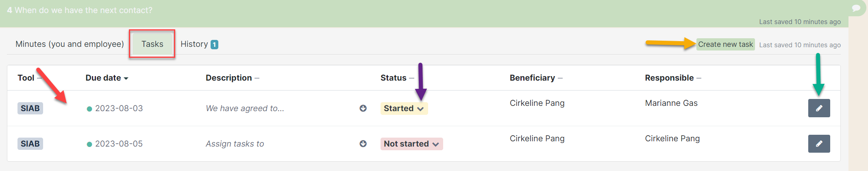Screen dimensions: 868x171
Task: Click the pencil edit icon for second task row
Action: (819, 144)
